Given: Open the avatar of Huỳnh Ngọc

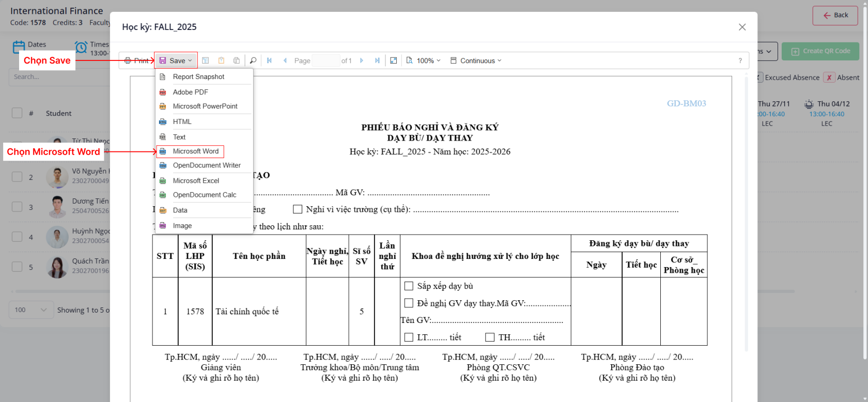Looking at the screenshot, I should tap(57, 237).
